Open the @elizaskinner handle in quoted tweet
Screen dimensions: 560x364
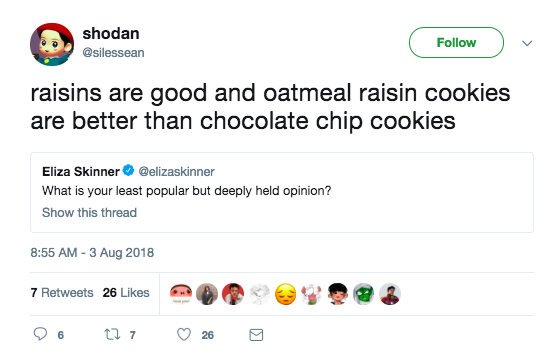176,172
